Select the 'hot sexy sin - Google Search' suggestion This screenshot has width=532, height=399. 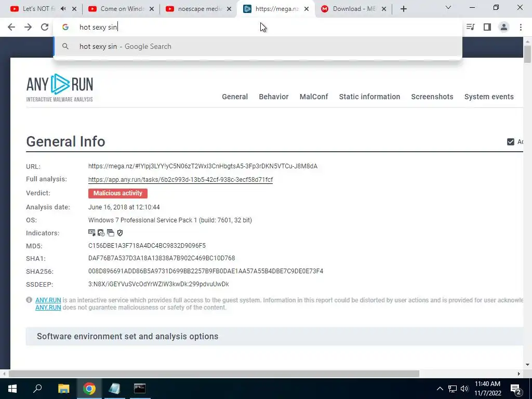258,46
